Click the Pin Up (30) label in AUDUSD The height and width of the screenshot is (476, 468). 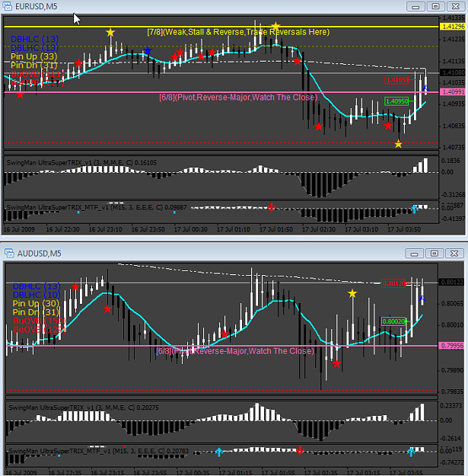(36, 304)
